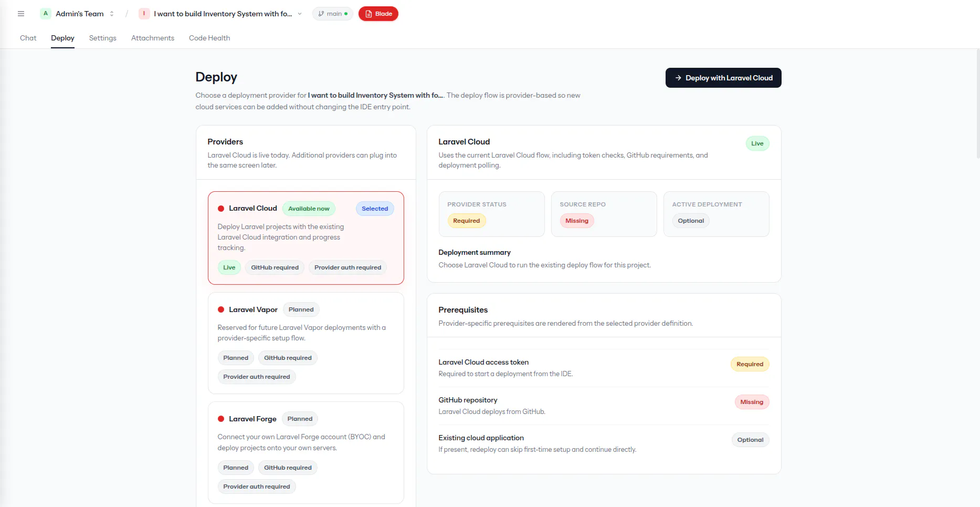980x507 pixels.
Task: Select the Laravel Cloud provider card
Action: point(306,238)
